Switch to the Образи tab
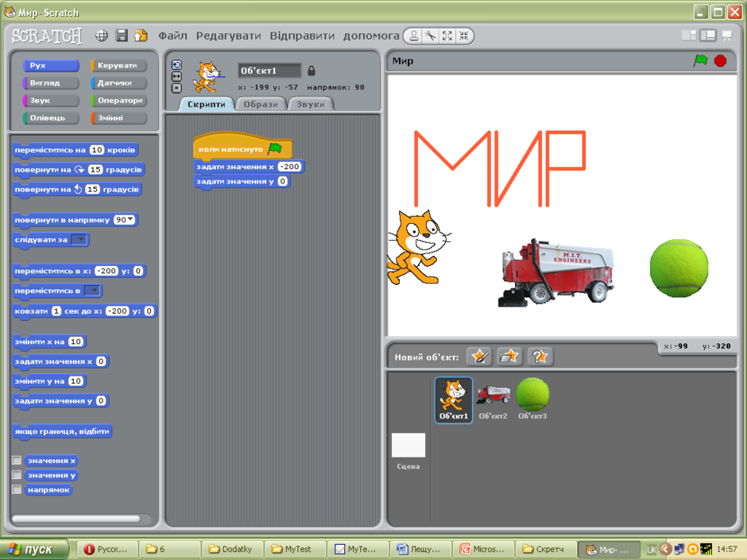 coord(261,104)
